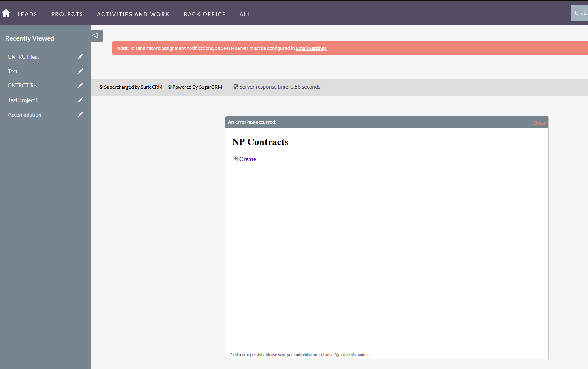Edit the truncated CNTRCT Test... entry pencil
The width and height of the screenshot is (588, 369).
[x=80, y=85]
